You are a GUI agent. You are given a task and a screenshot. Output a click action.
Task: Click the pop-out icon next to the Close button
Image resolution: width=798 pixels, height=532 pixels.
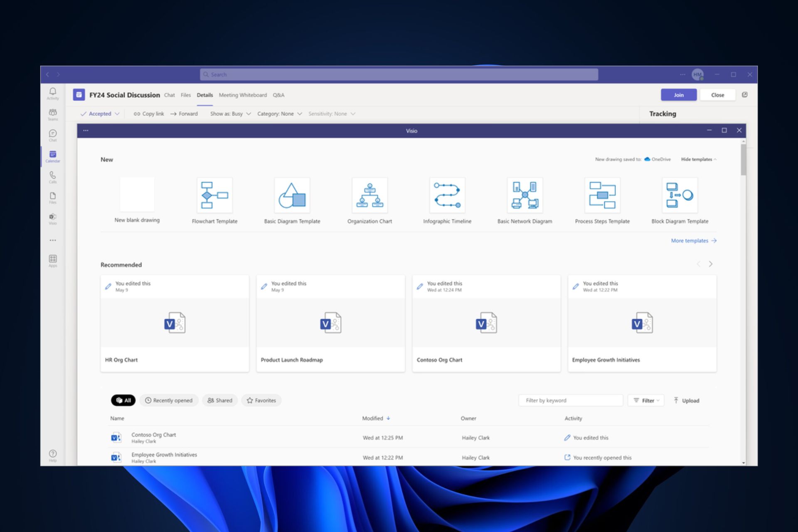coord(745,95)
